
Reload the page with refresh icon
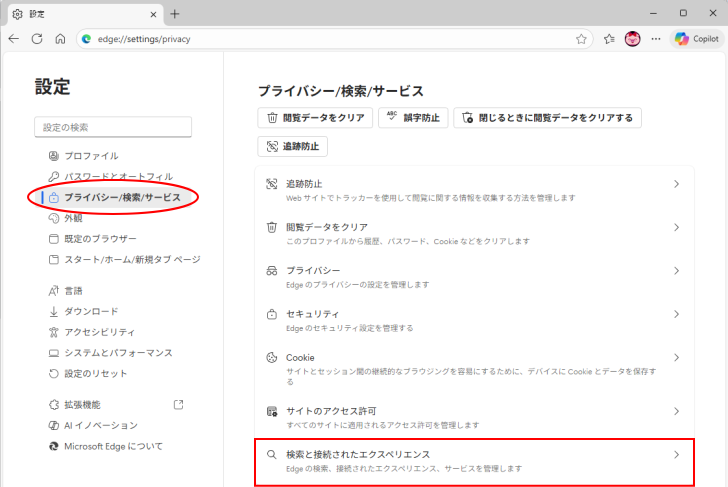tap(37, 39)
